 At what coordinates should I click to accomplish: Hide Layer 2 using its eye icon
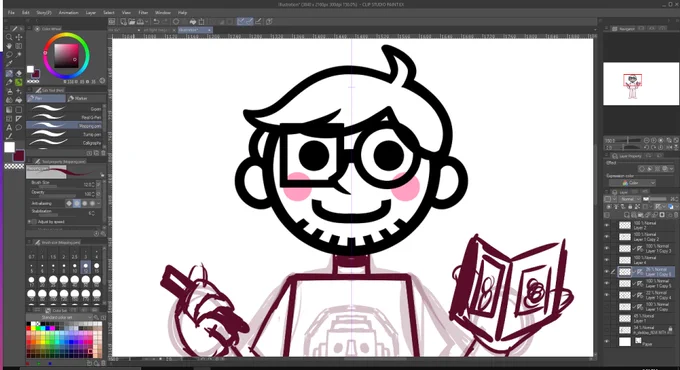pyautogui.click(x=607, y=225)
